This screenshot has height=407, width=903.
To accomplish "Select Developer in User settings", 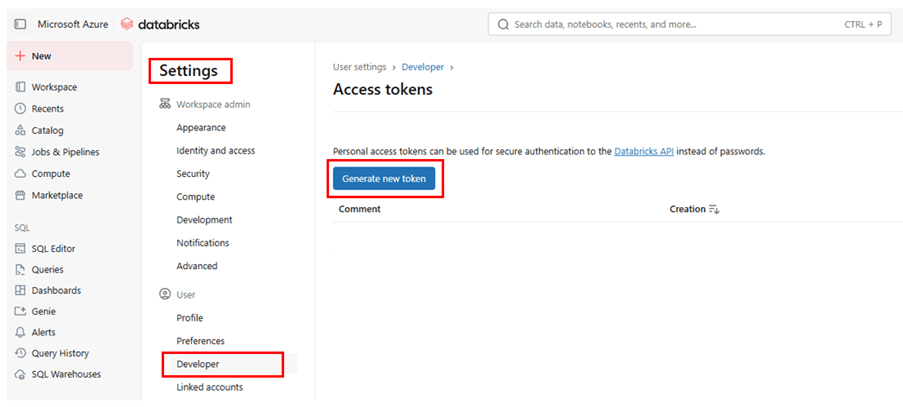I will (198, 364).
